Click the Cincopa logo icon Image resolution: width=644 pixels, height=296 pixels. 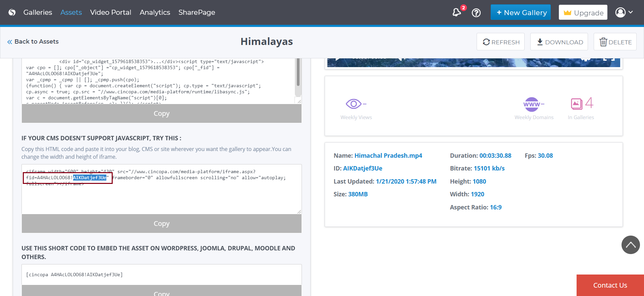[x=12, y=12]
